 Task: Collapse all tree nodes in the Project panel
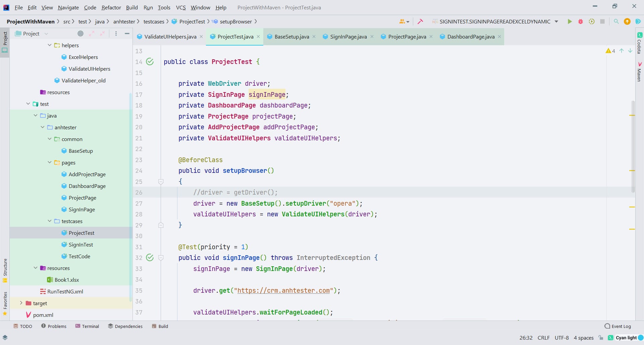coord(102,33)
